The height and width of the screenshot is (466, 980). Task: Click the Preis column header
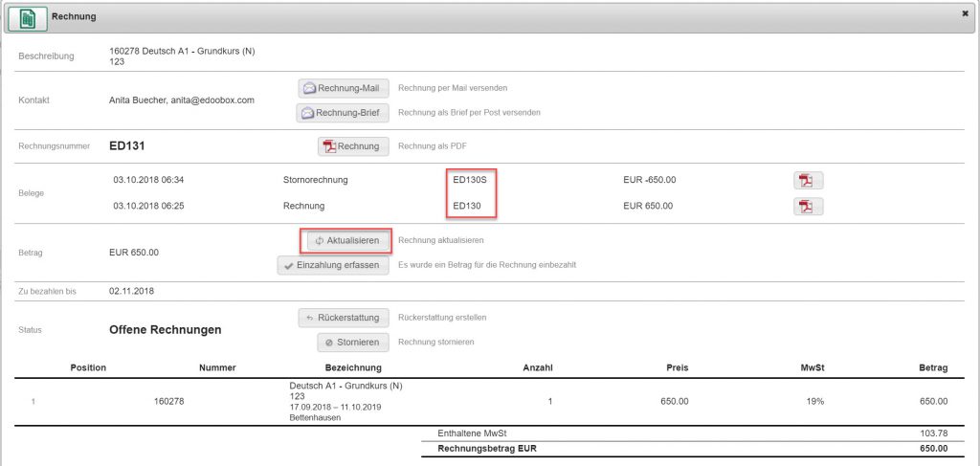(677, 367)
